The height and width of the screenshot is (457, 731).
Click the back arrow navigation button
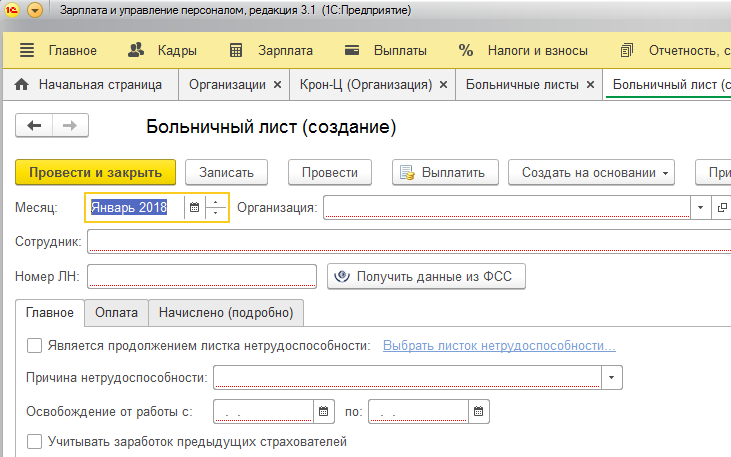pyautogui.click(x=34, y=125)
